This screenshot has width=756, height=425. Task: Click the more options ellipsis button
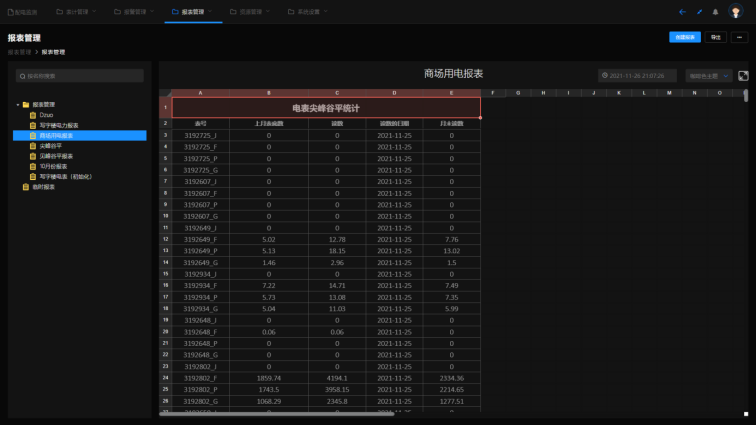point(739,37)
